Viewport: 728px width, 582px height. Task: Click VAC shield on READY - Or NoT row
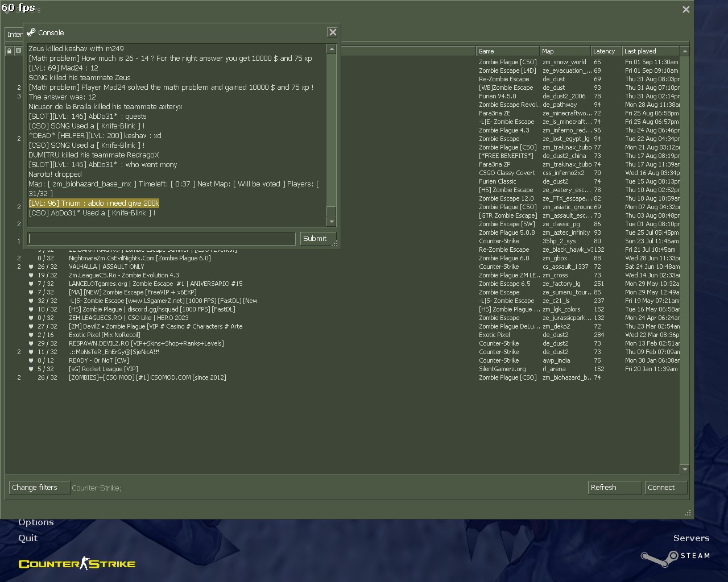click(x=31, y=360)
